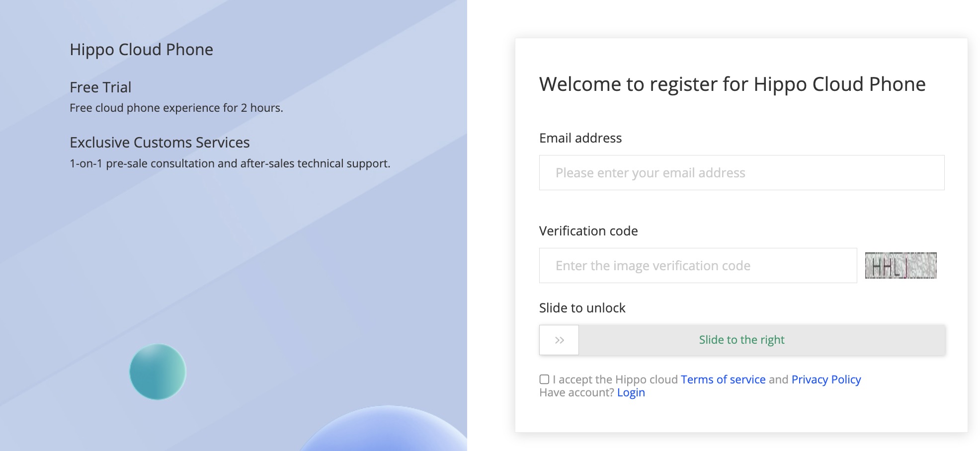The image size is (980, 451).
Task: Select the 'Free Trial' heading
Action: (x=100, y=87)
